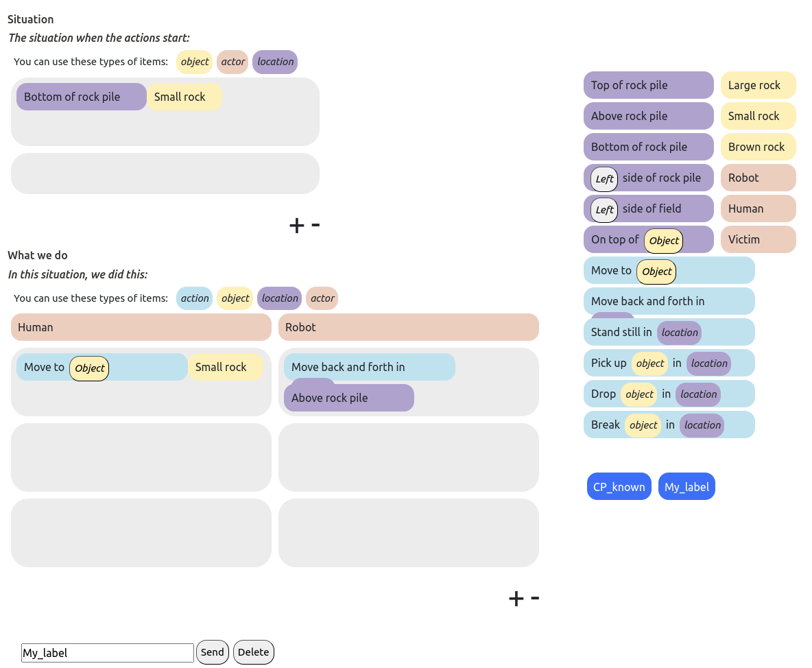The width and height of the screenshot is (812, 668).
Task: Pick the Robot actor palette block
Action: coord(758,178)
